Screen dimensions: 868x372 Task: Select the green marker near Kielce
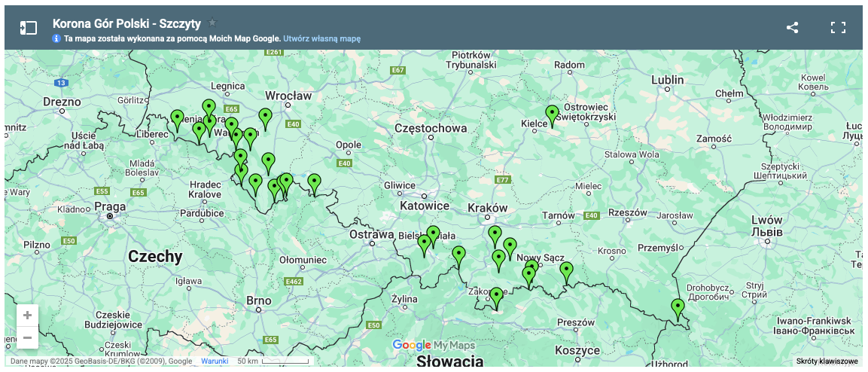552,114
